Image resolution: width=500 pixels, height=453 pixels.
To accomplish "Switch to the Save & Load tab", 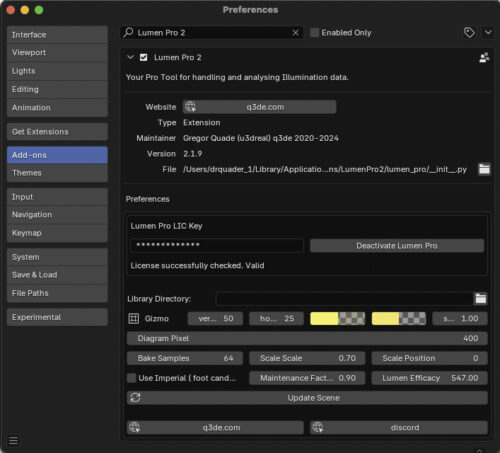I will (x=57, y=275).
